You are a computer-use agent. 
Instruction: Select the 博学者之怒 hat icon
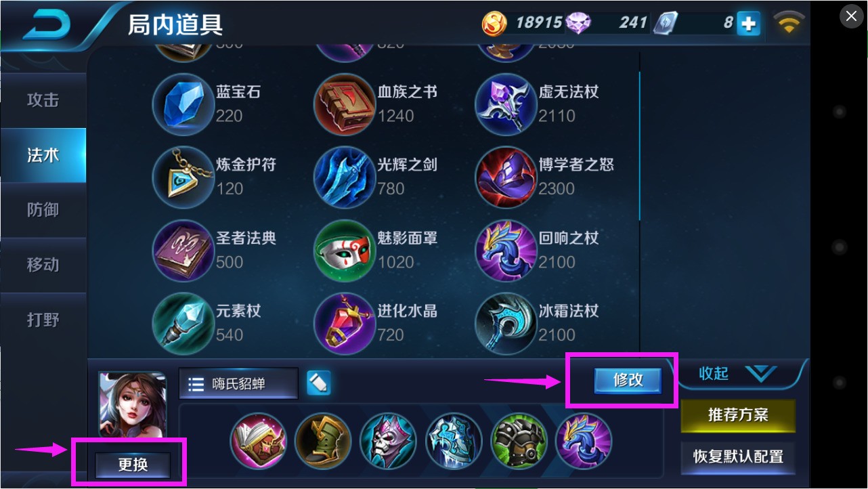coord(506,177)
